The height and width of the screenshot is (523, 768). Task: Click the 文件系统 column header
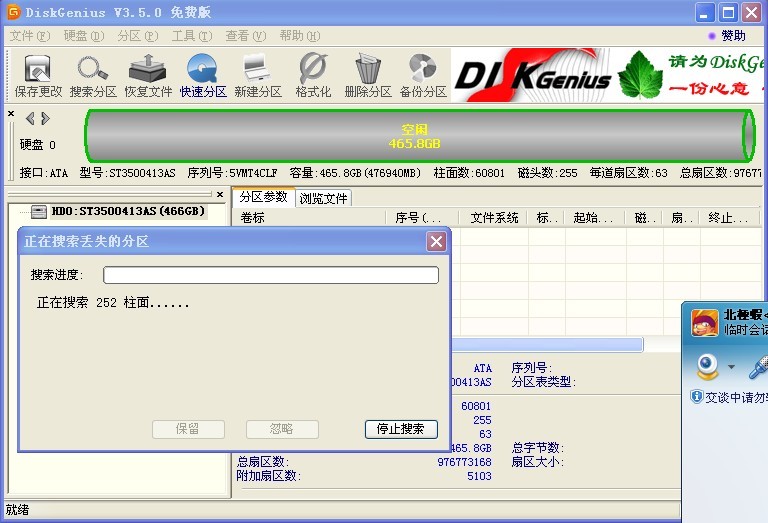[x=493, y=217]
